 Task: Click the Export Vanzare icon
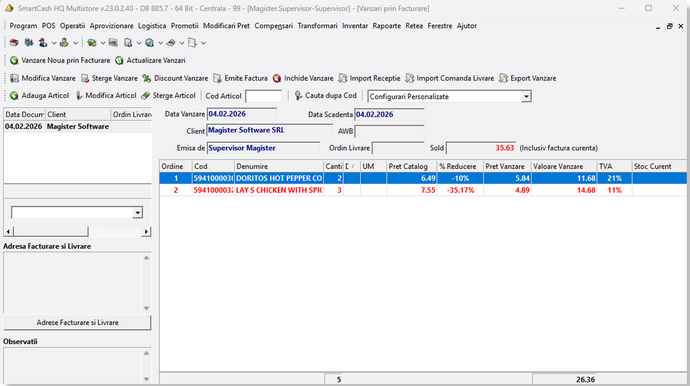pos(503,78)
